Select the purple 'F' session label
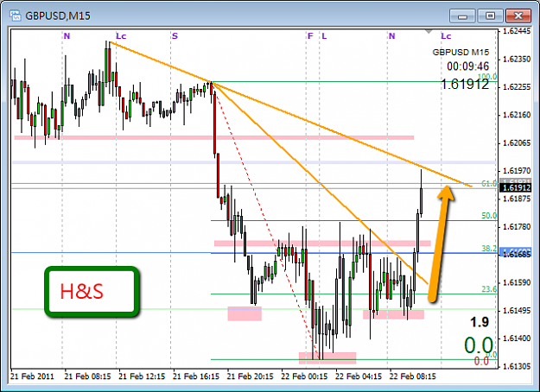The height and width of the screenshot is (392, 540). (310, 36)
